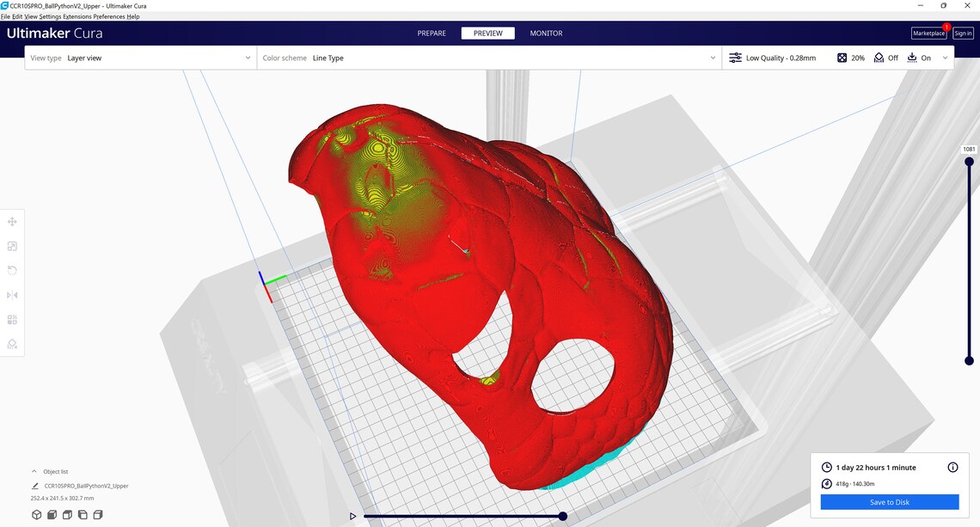
Task: Collapse the Object list panel
Action: point(34,471)
